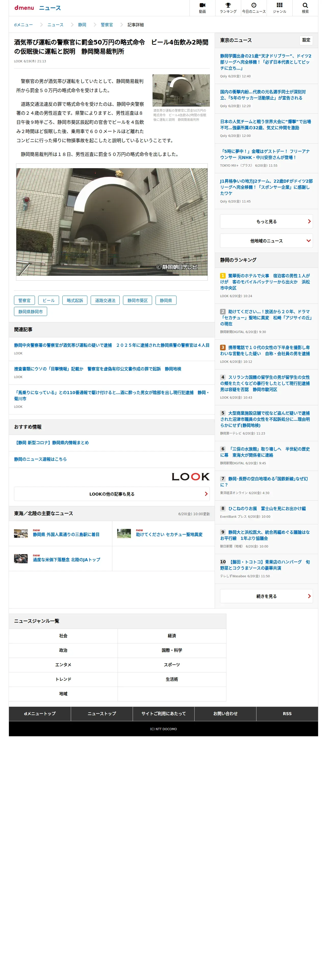Click the LOOK publisher logo
The width and height of the screenshot is (327, 980).
click(190, 477)
